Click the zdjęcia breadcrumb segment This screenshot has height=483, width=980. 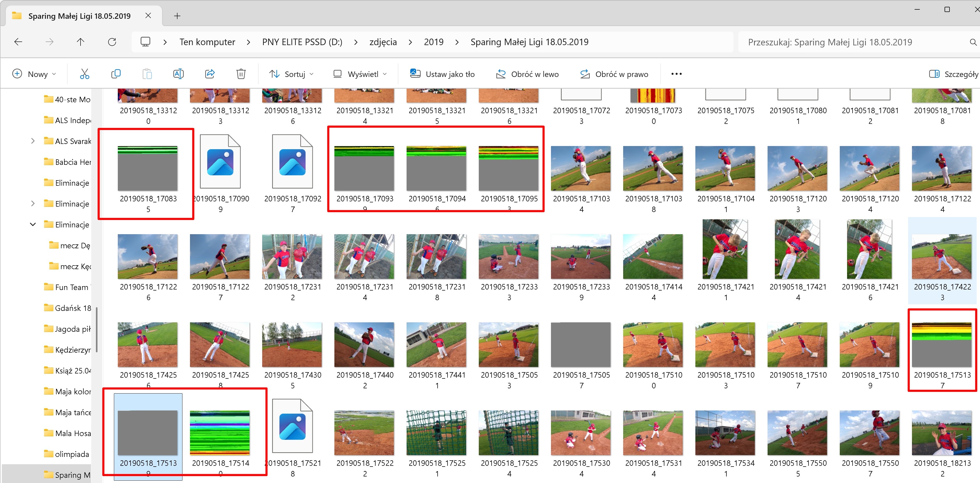coord(383,42)
